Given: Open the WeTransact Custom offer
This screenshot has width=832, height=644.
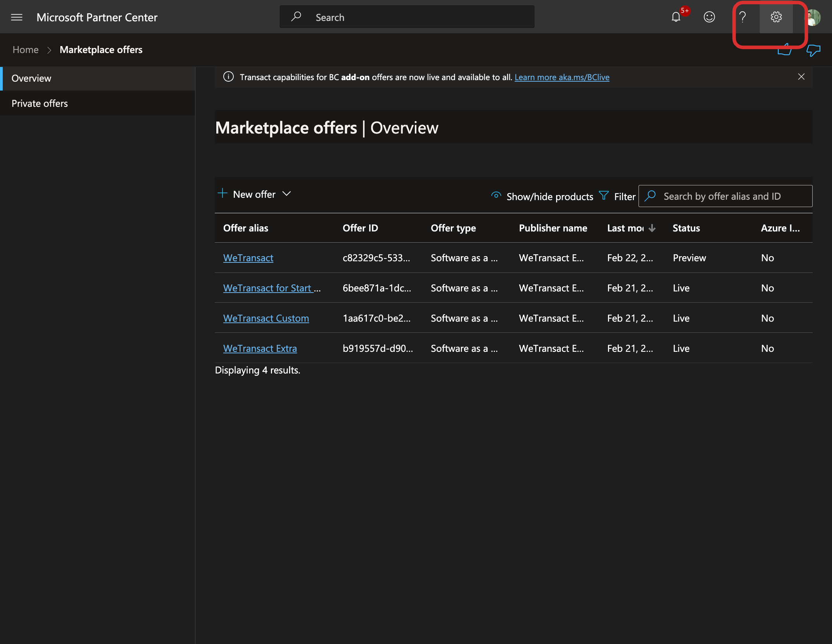Looking at the screenshot, I should (266, 318).
